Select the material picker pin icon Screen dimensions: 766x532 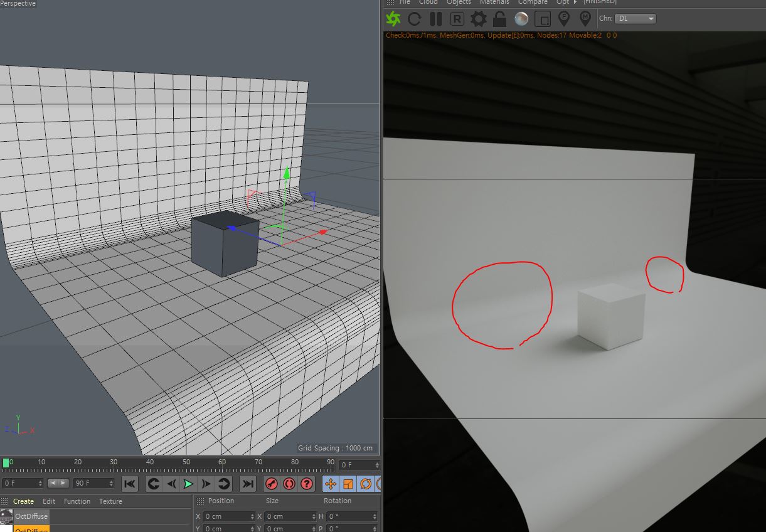[x=585, y=19]
